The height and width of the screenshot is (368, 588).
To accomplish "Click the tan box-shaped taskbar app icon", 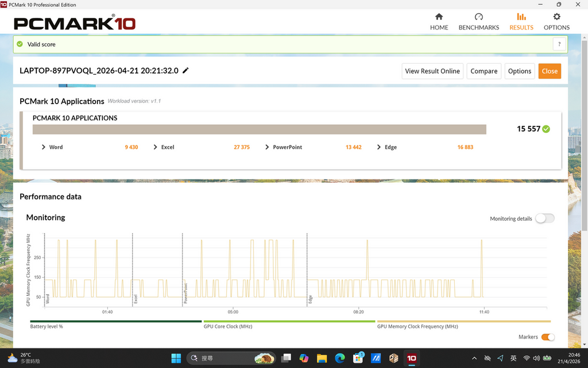I will click(x=394, y=358).
